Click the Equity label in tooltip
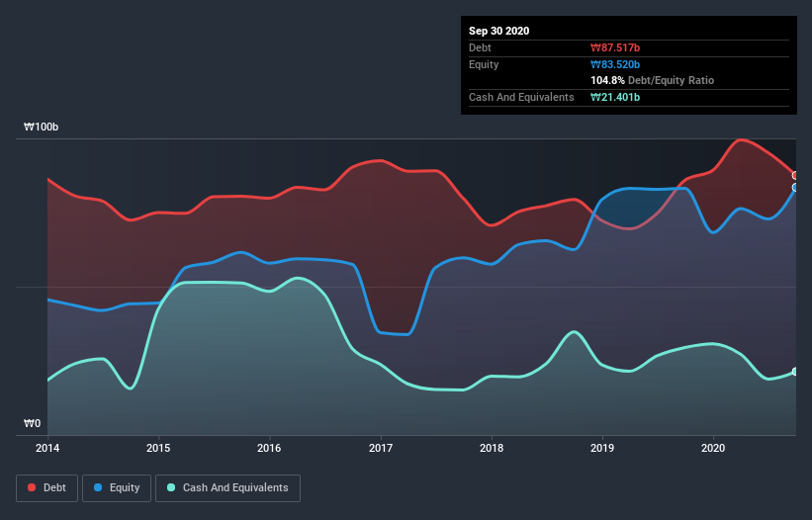Viewport: 812px width, 520px height. click(x=484, y=64)
